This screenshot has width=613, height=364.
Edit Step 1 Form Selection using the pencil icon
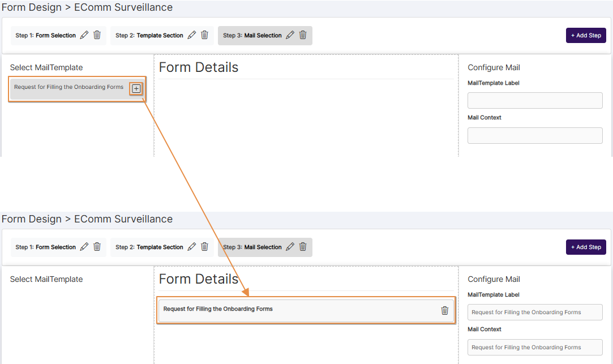84,35
